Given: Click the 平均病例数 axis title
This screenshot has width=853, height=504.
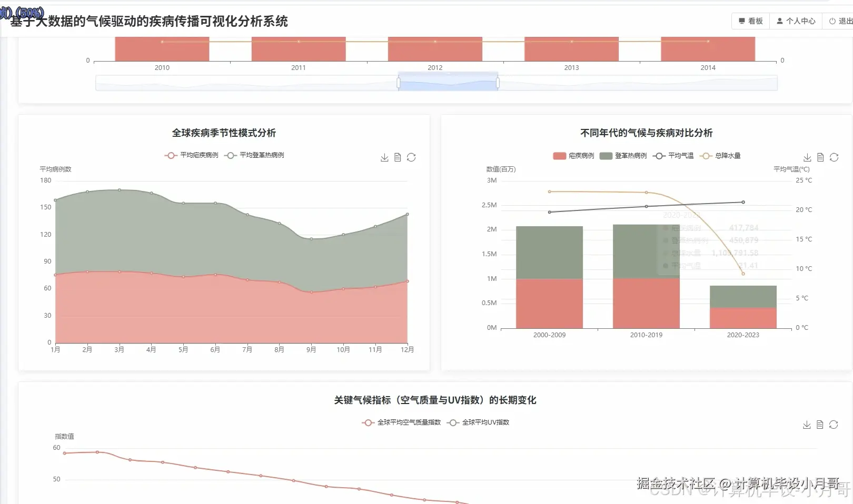Looking at the screenshot, I should click(55, 169).
